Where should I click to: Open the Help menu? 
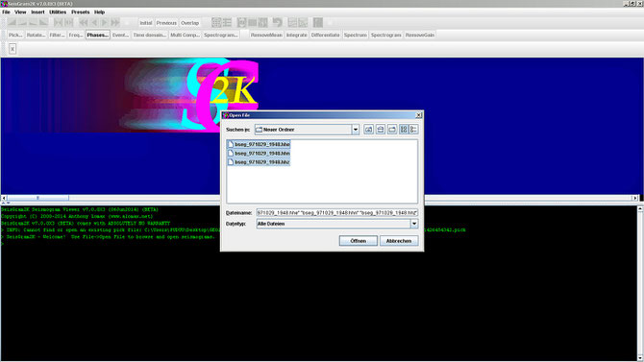pyautogui.click(x=99, y=12)
